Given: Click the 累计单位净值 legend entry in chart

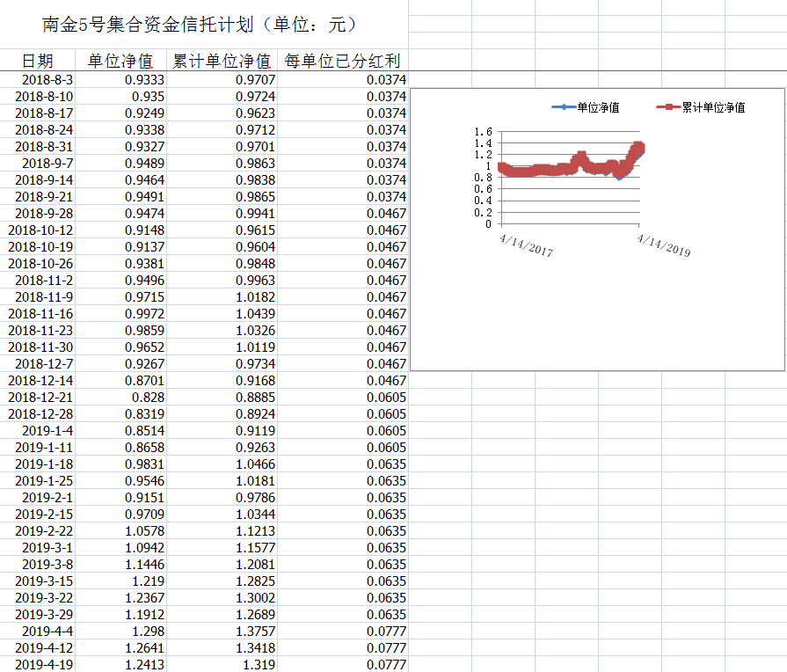Looking at the screenshot, I should coord(701,107).
